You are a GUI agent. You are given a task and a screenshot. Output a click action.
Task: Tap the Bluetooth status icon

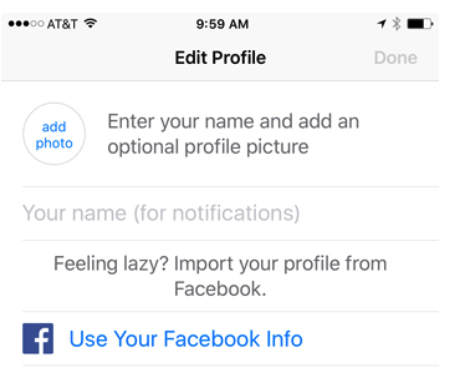(x=397, y=24)
